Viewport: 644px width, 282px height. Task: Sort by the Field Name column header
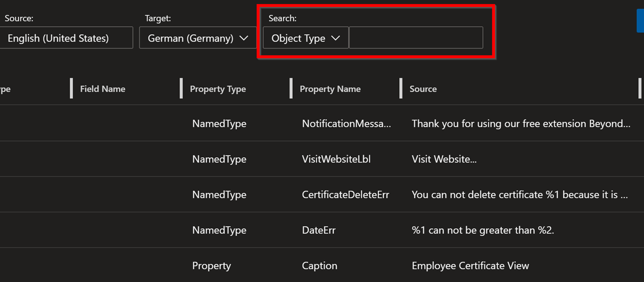click(x=103, y=89)
